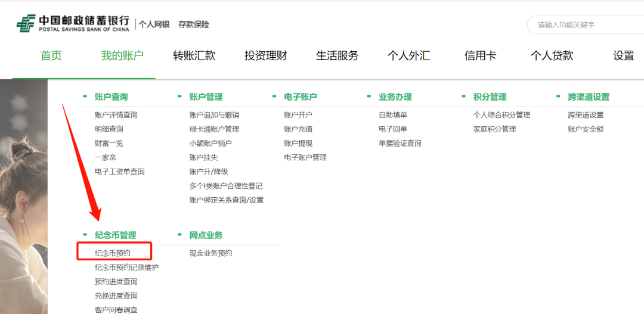
Task: Click the 存款保险 link in header
Action: (194, 24)
